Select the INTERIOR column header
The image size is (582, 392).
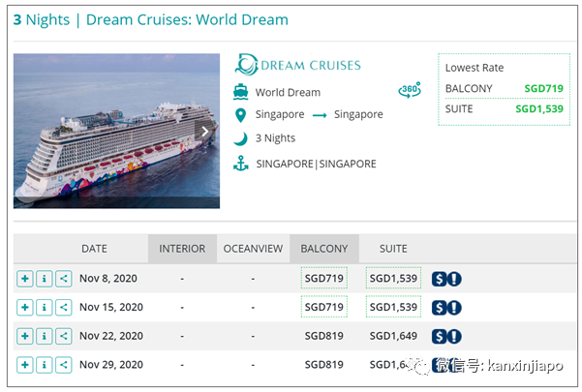(x=182, y=249)
